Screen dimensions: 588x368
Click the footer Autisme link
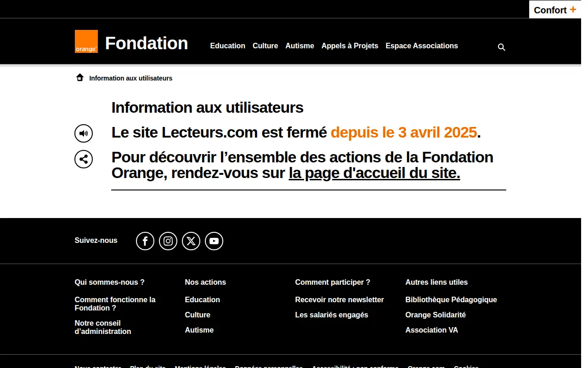coord(199,330)
